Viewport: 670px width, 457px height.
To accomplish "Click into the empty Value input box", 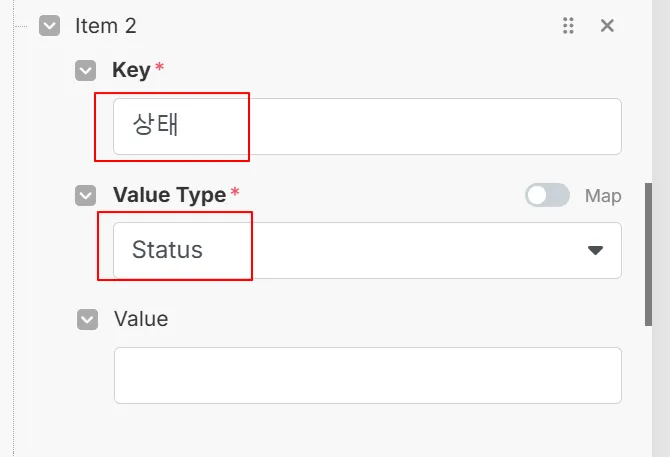I will pos(367,375).
